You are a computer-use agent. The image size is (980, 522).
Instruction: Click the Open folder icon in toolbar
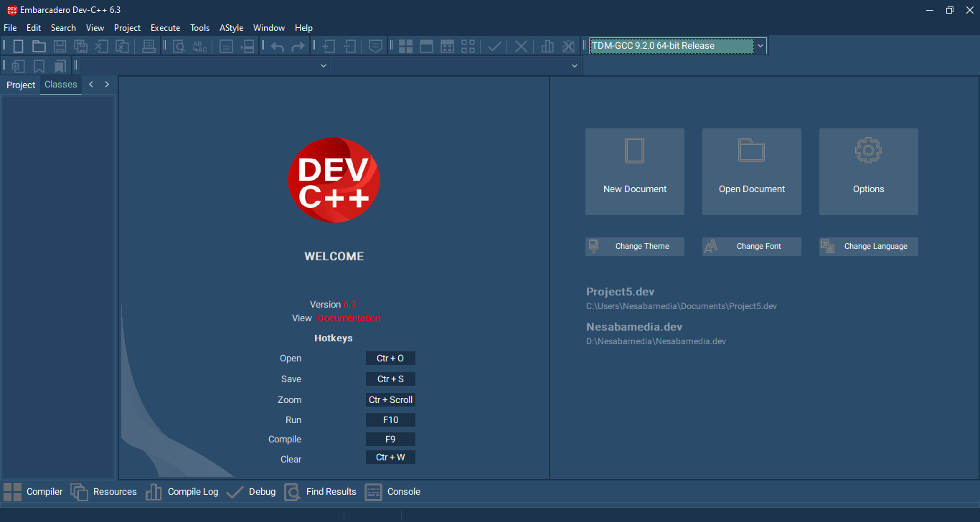pos(39,47)
